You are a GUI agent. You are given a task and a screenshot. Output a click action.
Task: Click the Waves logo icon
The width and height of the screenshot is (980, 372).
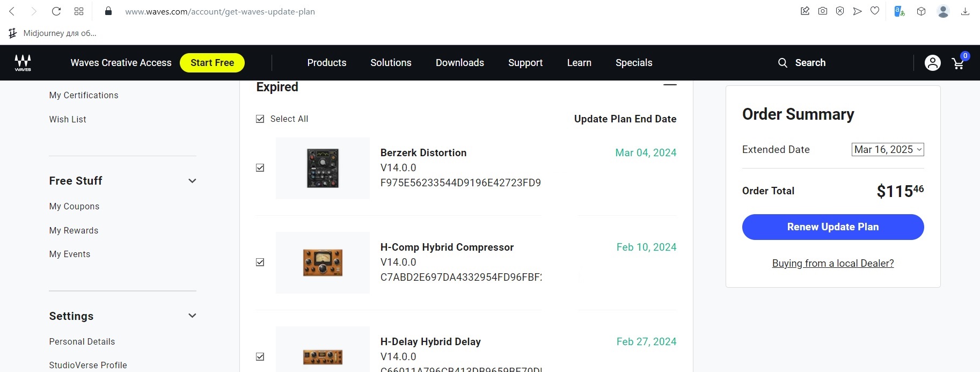[x=23, y=63]
